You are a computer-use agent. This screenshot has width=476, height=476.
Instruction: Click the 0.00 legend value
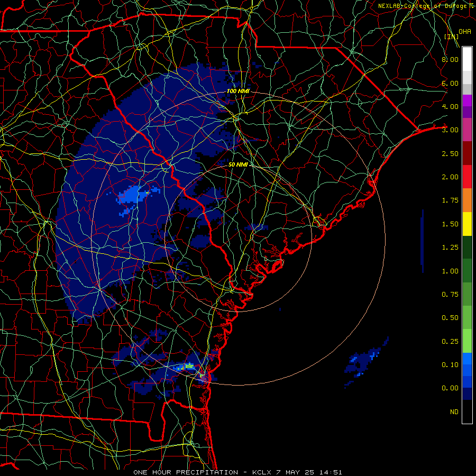(450, 388)
